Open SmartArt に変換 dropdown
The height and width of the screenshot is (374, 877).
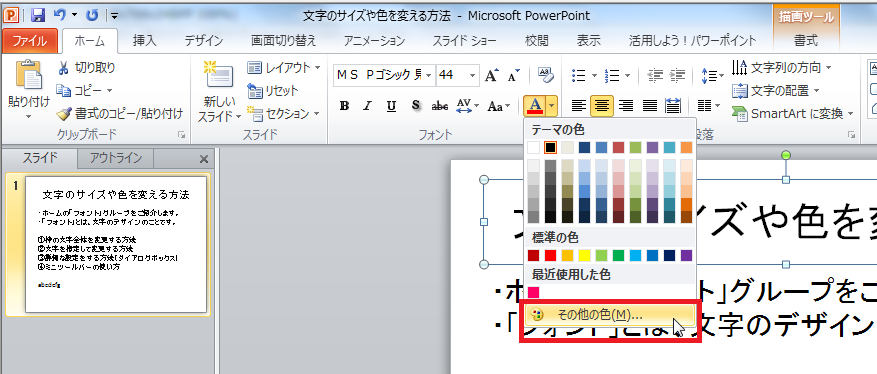793,114
